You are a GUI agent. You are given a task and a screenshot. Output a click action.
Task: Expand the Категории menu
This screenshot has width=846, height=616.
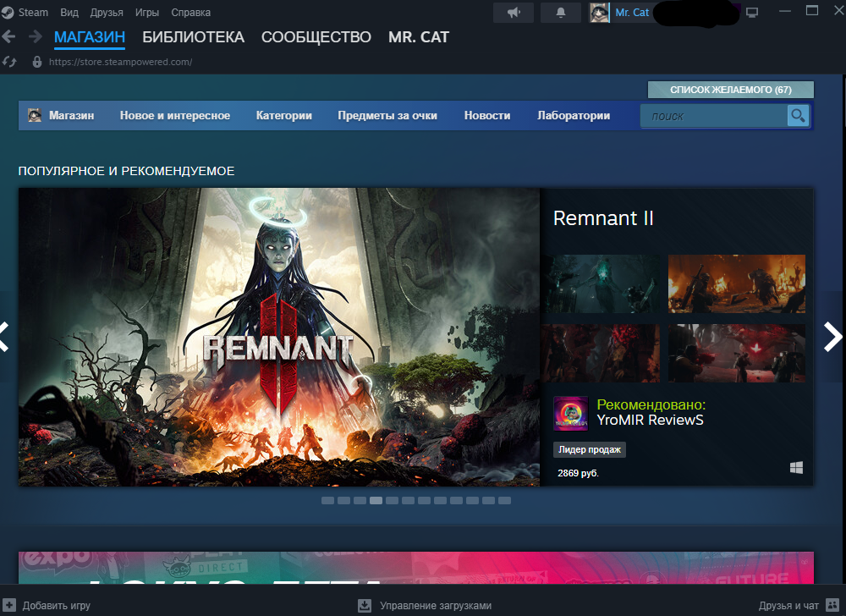click(283, 115)
